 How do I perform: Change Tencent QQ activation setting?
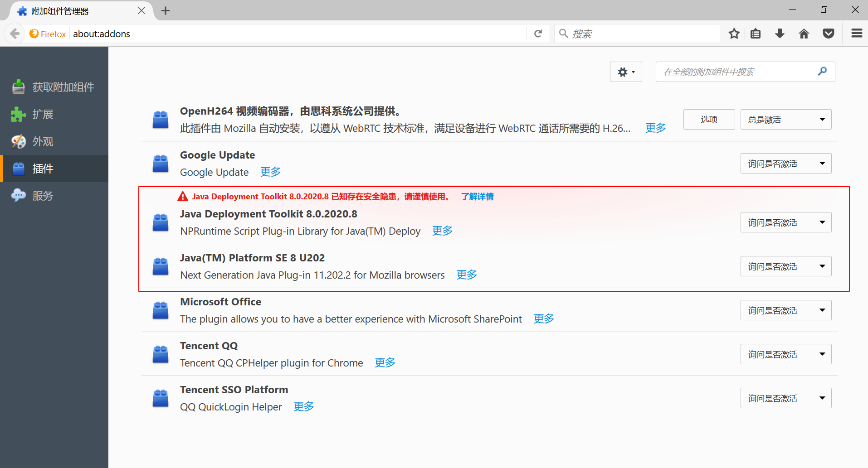[x=785, y=354]
